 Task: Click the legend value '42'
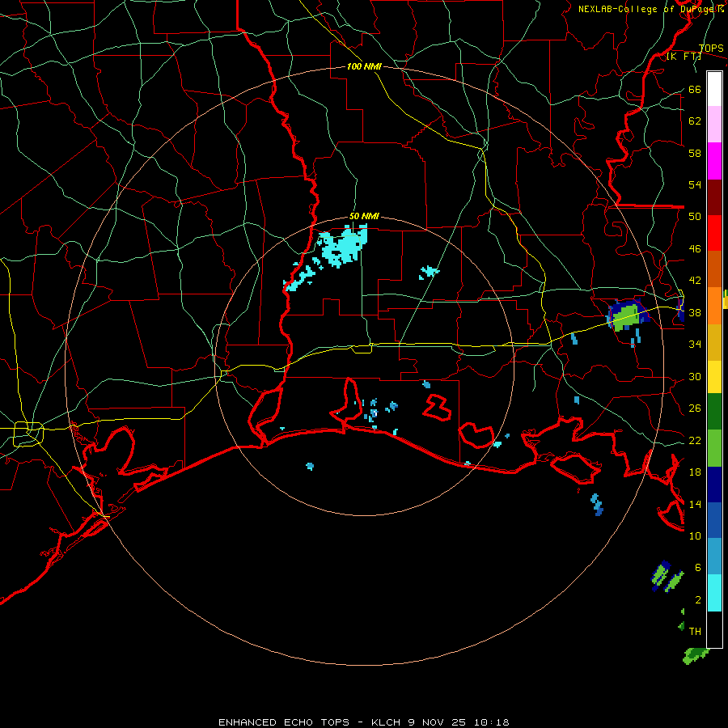pos(695,280)
